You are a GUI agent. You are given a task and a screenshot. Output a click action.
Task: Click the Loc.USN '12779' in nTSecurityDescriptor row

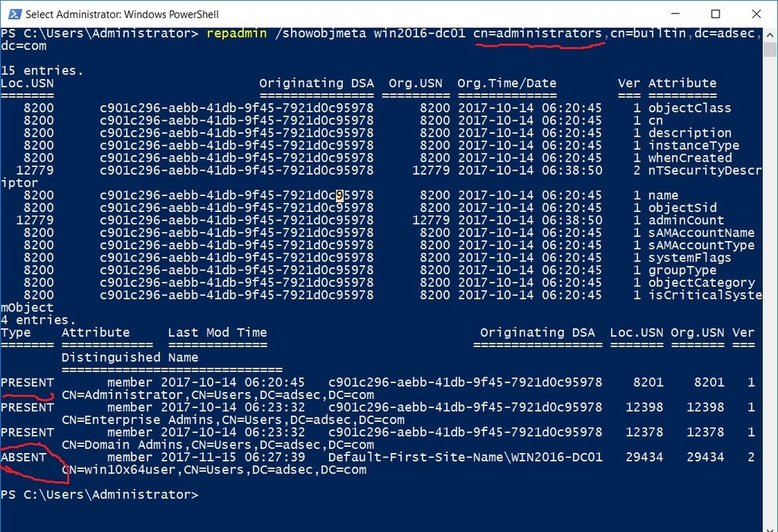tap(35, 170)
